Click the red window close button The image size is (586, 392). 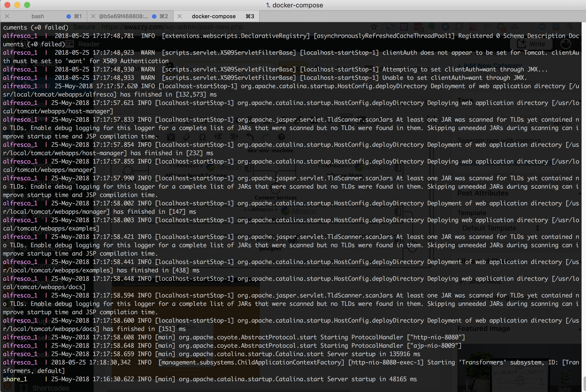point(7,5)
